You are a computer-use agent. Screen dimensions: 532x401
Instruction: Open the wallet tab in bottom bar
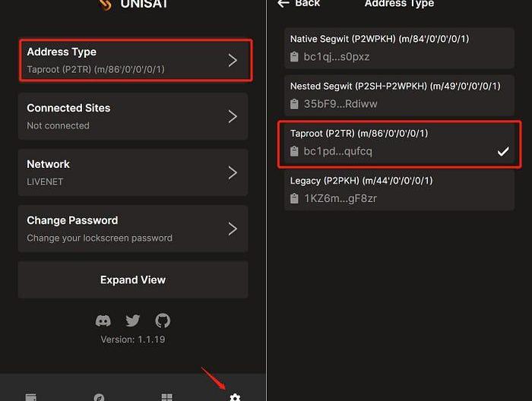31,397
